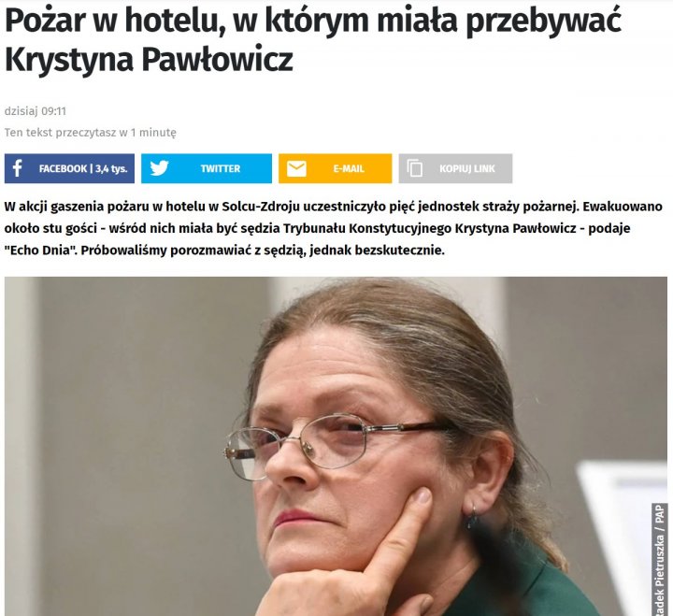Click the envelope e-mail icon
Screen dimensions: 673x616
click(x=296, y=168)
